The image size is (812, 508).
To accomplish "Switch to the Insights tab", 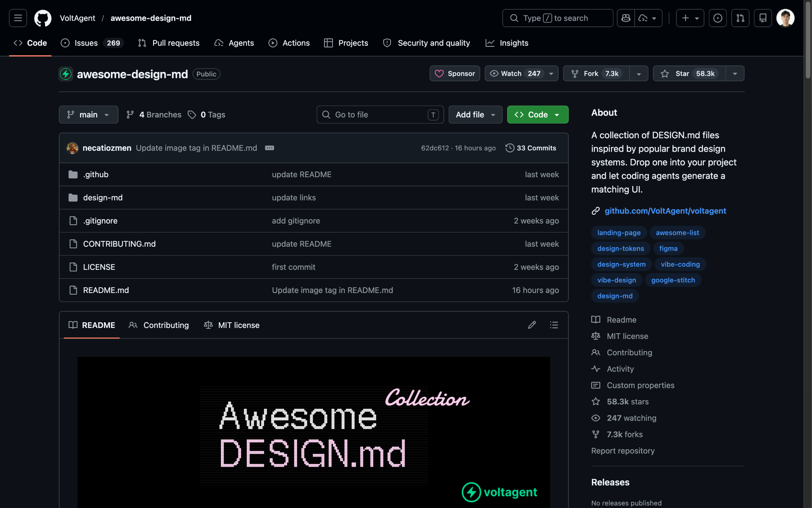I will [x=507, y=43].
